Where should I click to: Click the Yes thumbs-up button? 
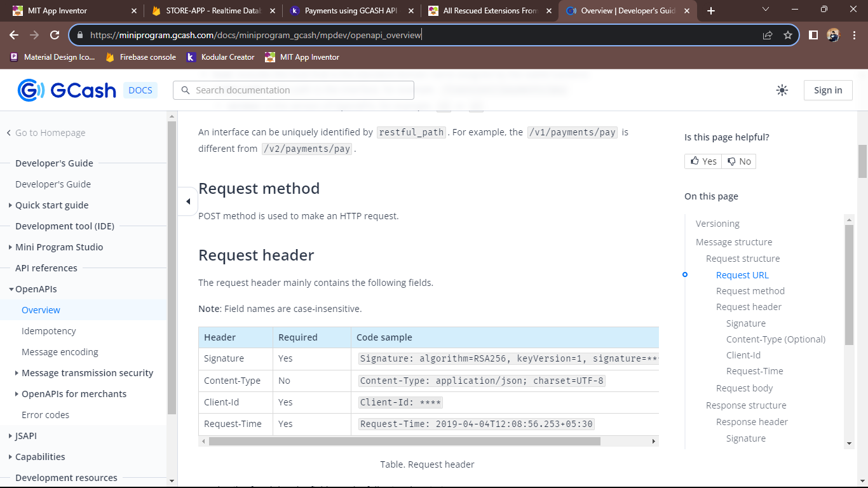coord(703,161)
